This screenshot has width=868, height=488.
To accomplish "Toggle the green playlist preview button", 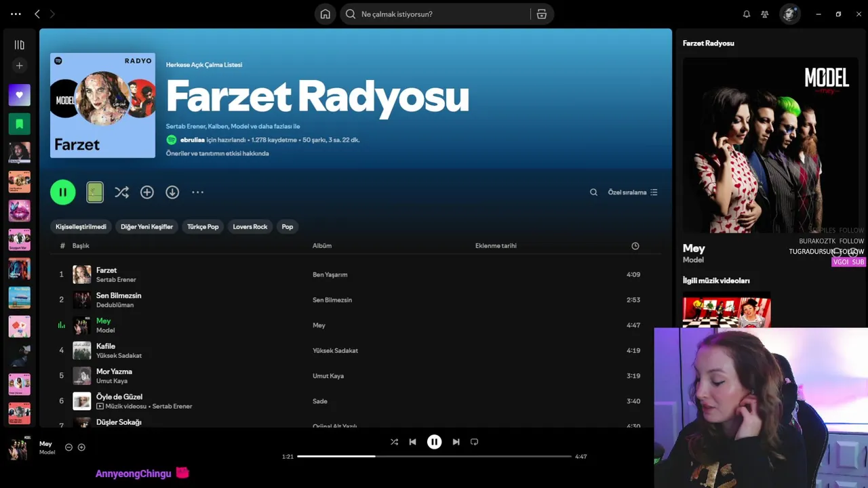I will pyautogui.click(x=95, y=192).
